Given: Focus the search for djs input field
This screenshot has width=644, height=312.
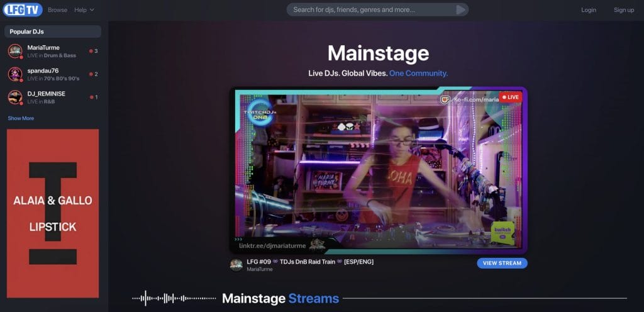Looking at the screenshot, I should pyautogui.click(x=371, y=9).
